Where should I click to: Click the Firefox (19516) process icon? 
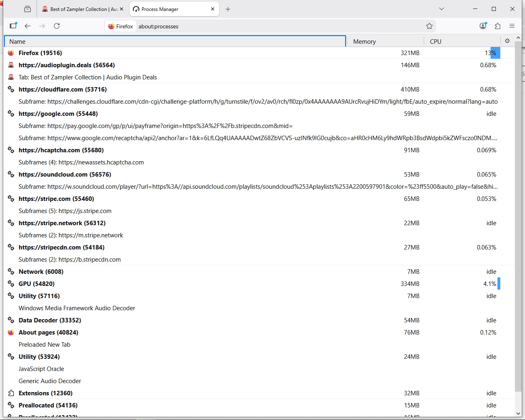pyautogui.click(x=11, y=53)
